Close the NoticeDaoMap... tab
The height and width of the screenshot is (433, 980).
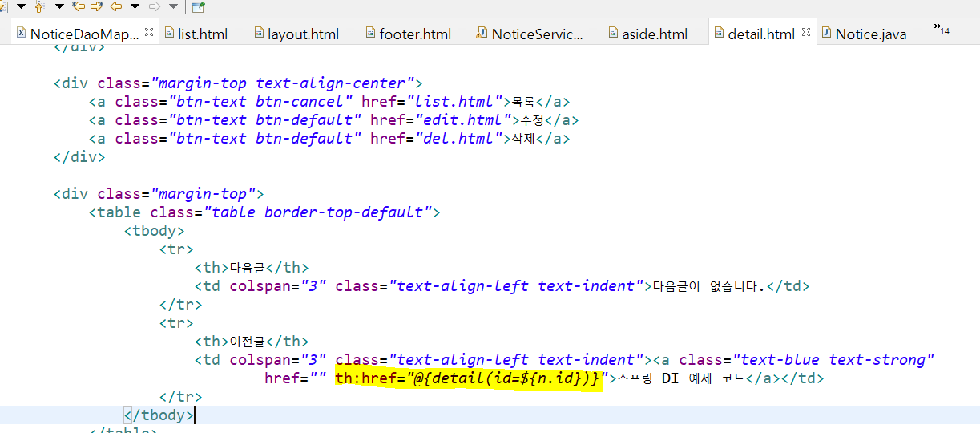tap(148, 33)
